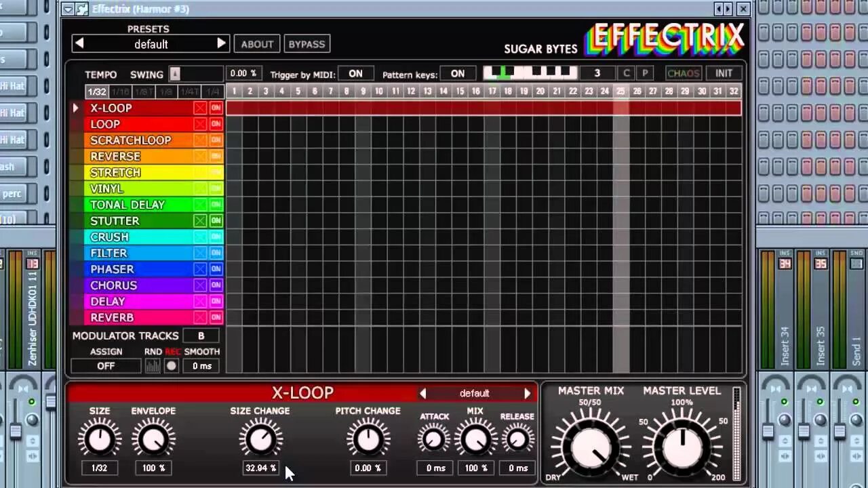
Task: Clear the PHASER track with its X icon
Action: [x=200, y=269]
